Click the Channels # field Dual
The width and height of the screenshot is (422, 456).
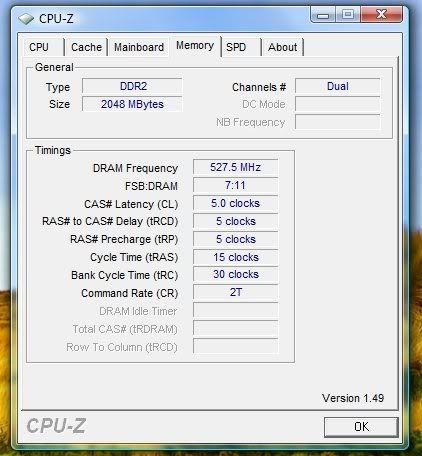click(x=338, y=86)
